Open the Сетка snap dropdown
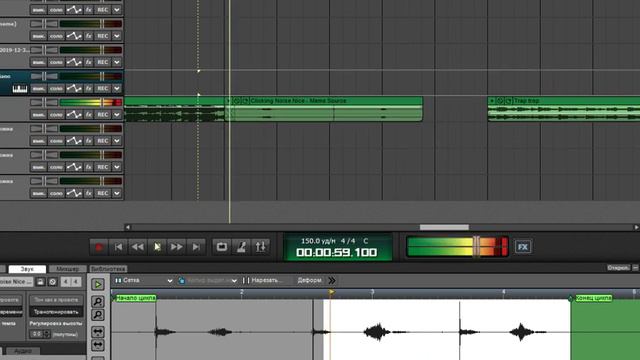Image resolution: width=640 pixels, height=360 pixels. (x=144, y=280)
